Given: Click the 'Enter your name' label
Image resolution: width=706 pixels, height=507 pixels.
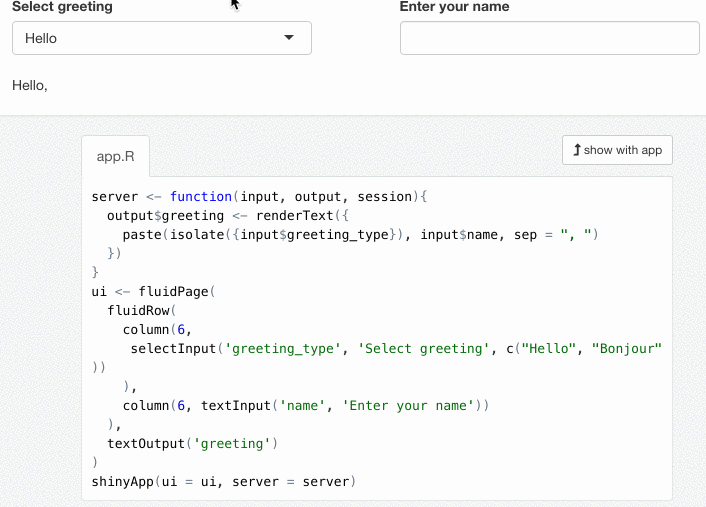Looking at the screenshot, I should tap(454, 6).
